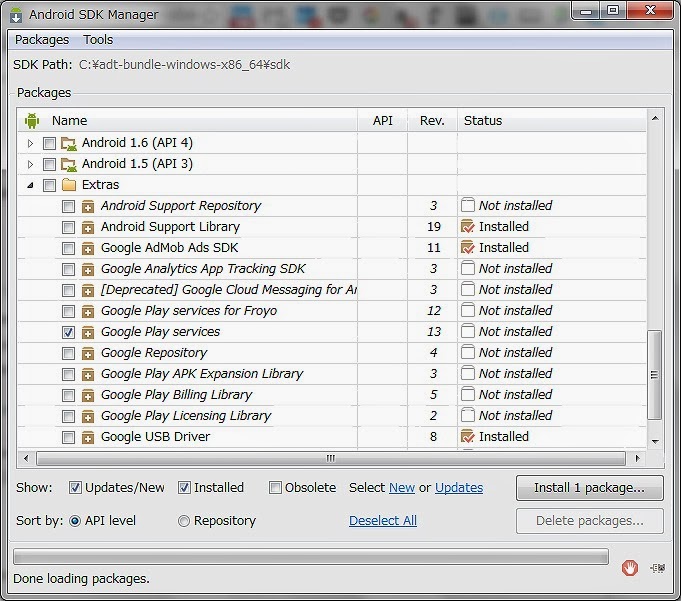Click the package icon for Android Support Library

(88, 227)
